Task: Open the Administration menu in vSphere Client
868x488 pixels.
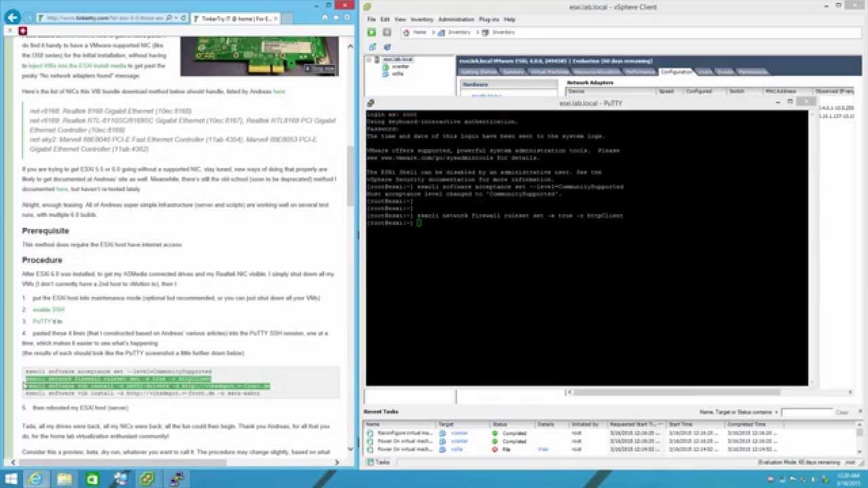Action: click(x=456, y=20)
